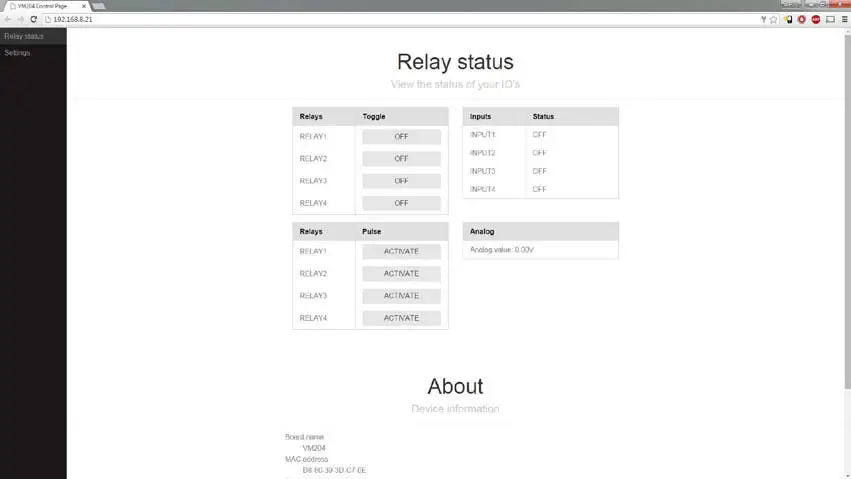Close the VM204 Control Page tab
The width and height of the screenshot is (851, 479).
point(84,6)
